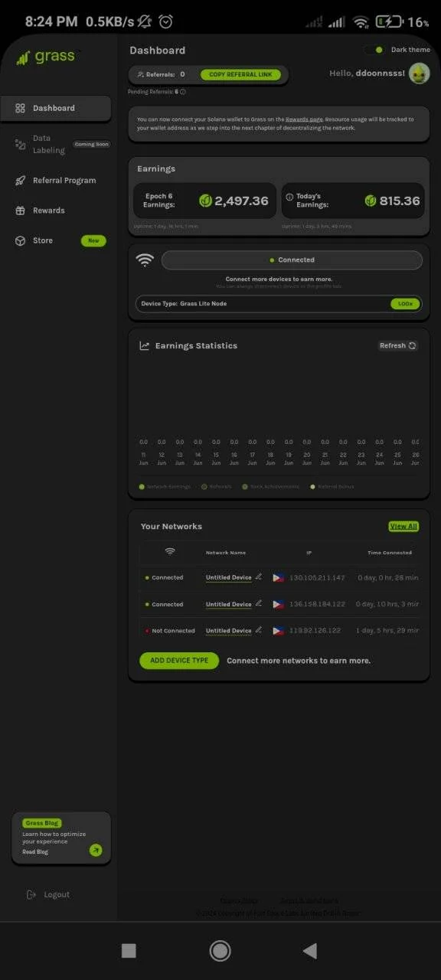Click the 1.00x multiplier badge

click(x=405, y=304)
